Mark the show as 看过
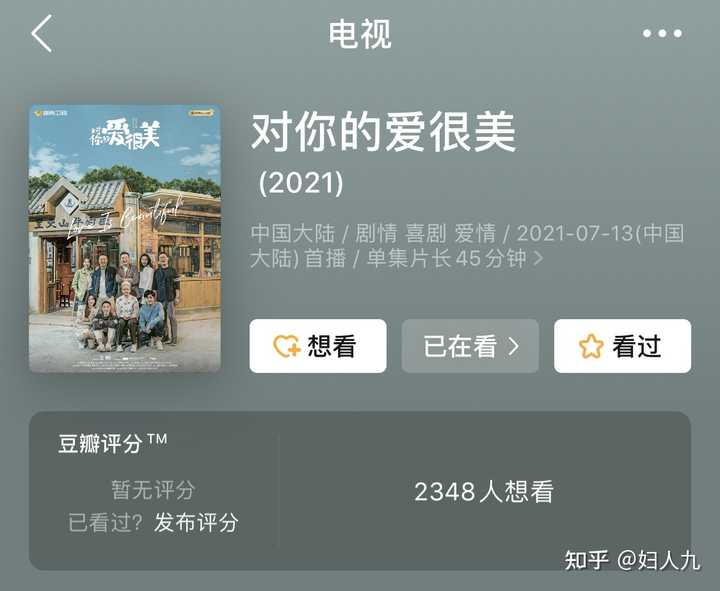Image resolution: width=720 pixels, height=591 pixels. click(622, 346)
